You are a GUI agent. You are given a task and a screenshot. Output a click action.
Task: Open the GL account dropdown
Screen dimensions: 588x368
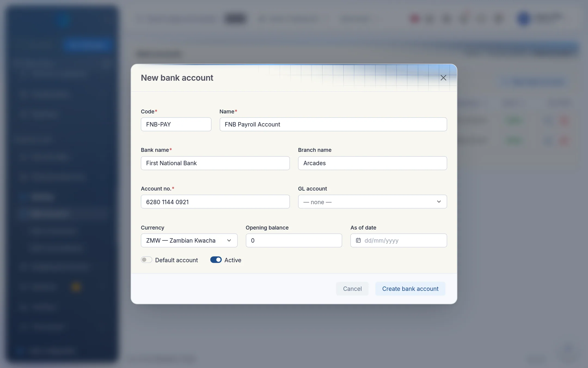[x=372, y=202]
